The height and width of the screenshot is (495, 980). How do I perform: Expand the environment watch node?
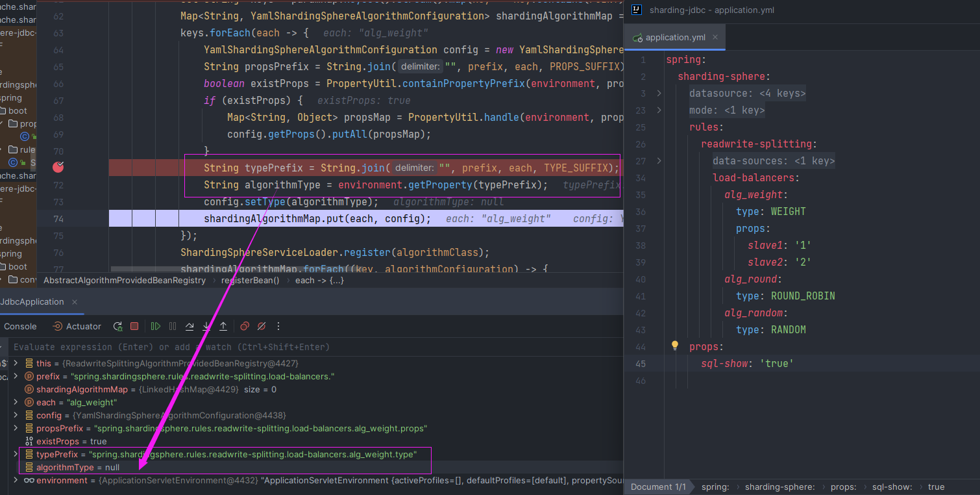point(16,480)
